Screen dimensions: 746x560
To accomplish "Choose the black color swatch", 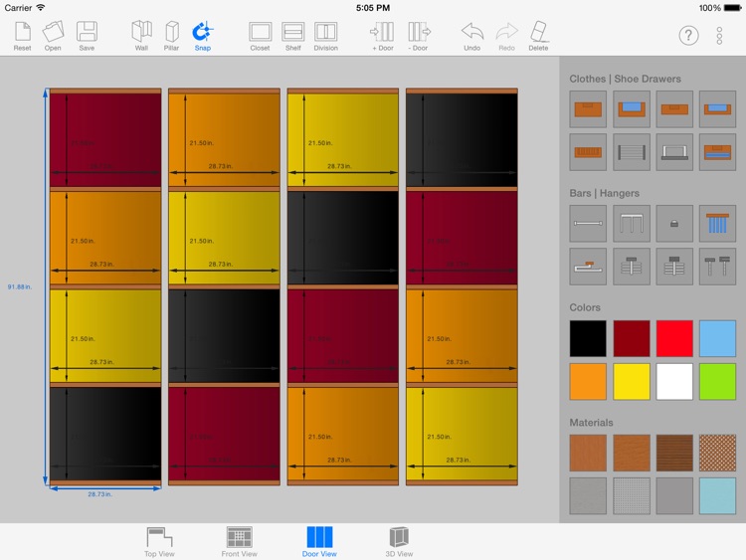I will coord(588,338).
